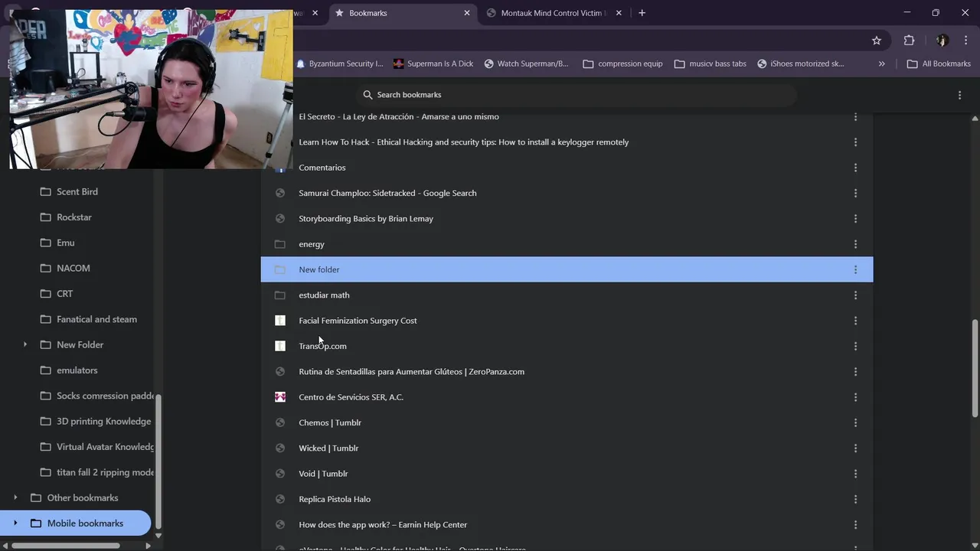Close the Bookmarks tab
The height and width of the screenshot is (551, 980).
click(x=467, y=13)
